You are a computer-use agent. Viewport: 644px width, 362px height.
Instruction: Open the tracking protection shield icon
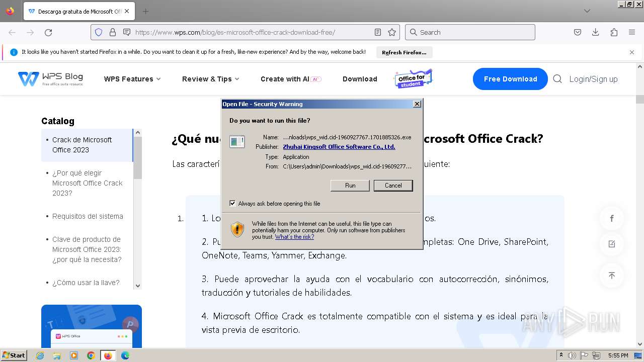pos(99,32)
